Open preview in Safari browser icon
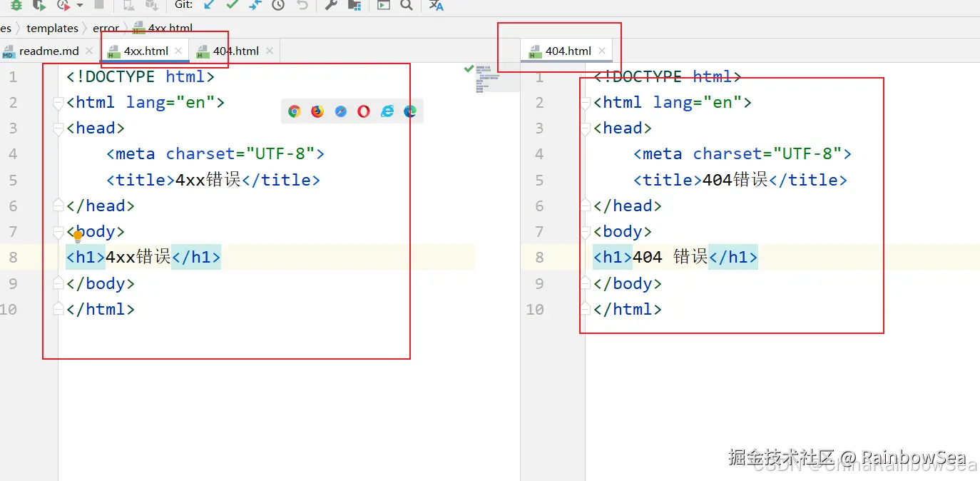980x481 pixels. [x=341, y=111]
